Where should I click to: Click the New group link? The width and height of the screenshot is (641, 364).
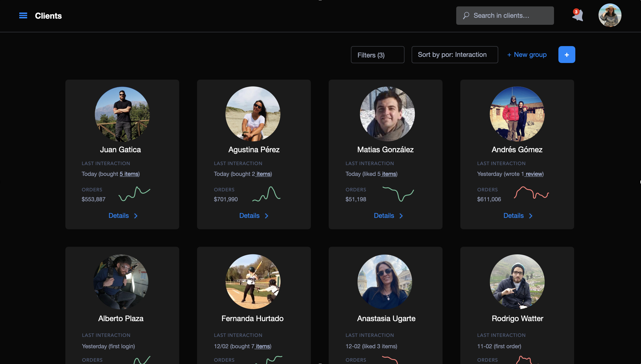point(527,55)
